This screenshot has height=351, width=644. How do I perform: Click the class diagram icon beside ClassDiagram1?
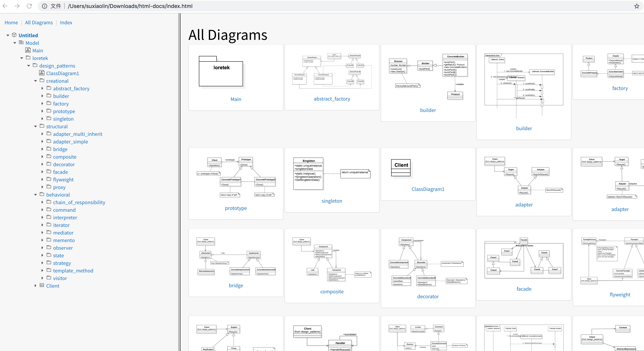42,73
